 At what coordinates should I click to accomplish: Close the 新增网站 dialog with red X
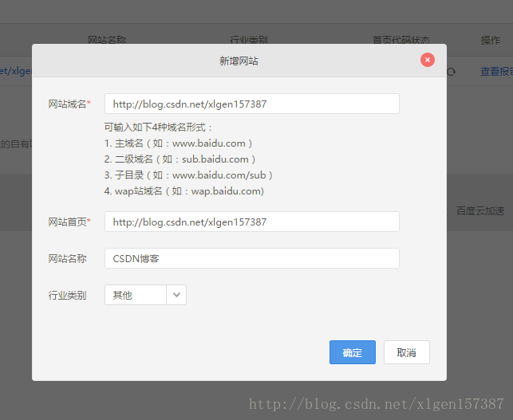pyautogui.click(x=428, y=60)
